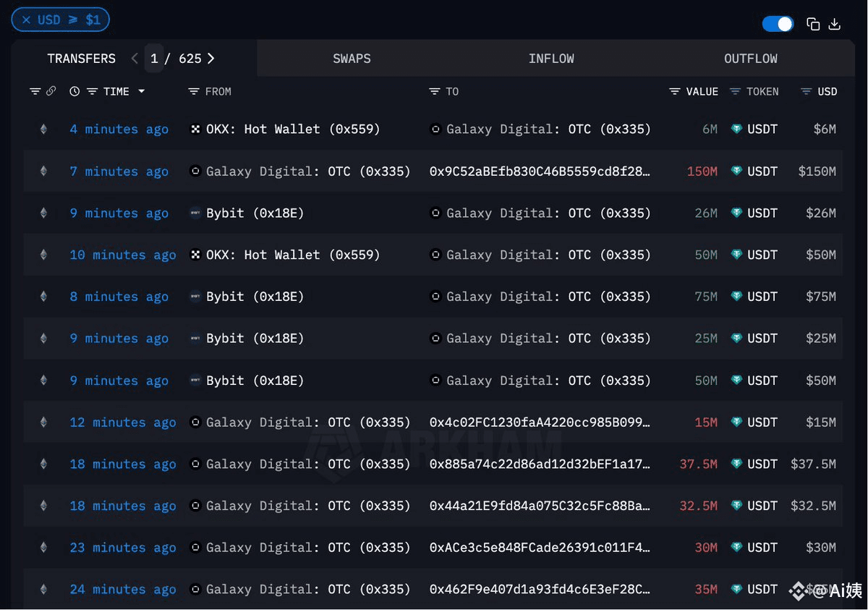Switch to the INFLOW tab
Screen dimensions: 868x610
551,59
